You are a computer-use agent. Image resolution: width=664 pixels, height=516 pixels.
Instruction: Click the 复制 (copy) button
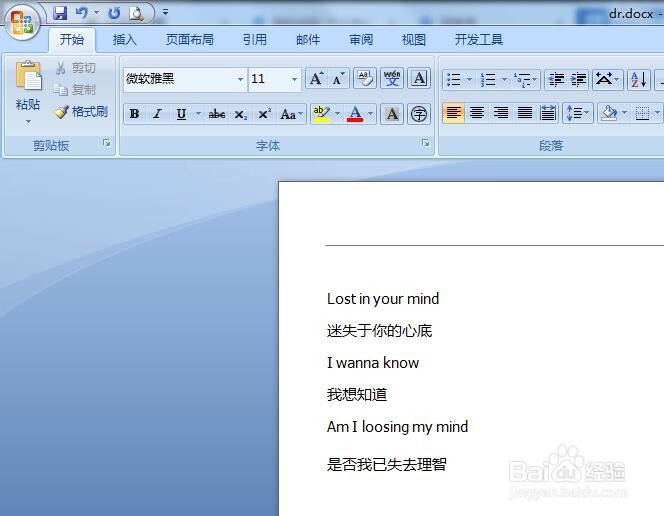(x=75, y=90)
